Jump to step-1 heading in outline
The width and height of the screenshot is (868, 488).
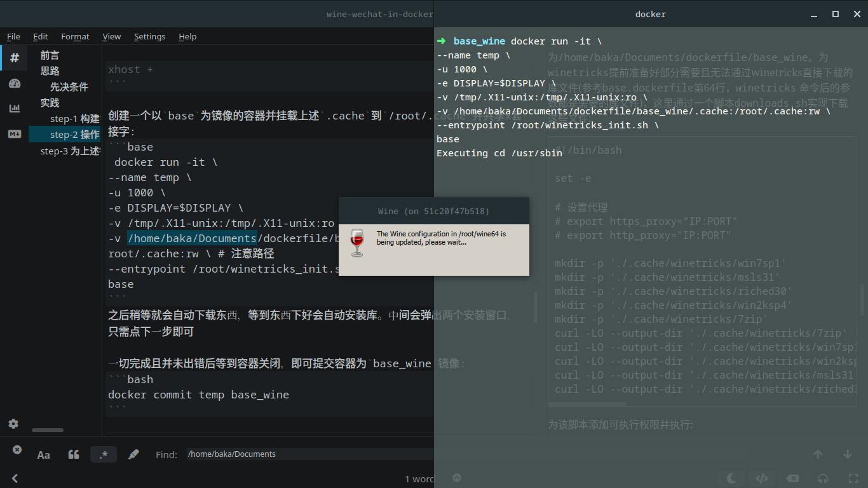point(74,119)
